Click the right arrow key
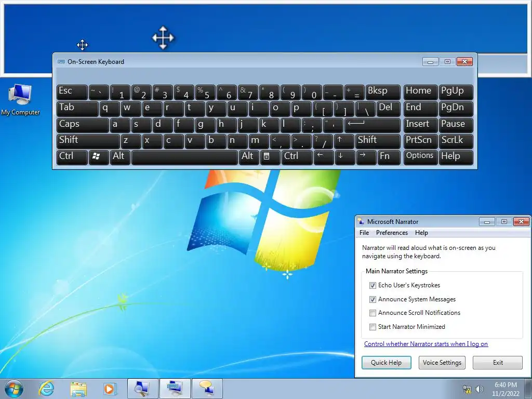The height and width of the screenshot is (399, 532). (366, 157)
